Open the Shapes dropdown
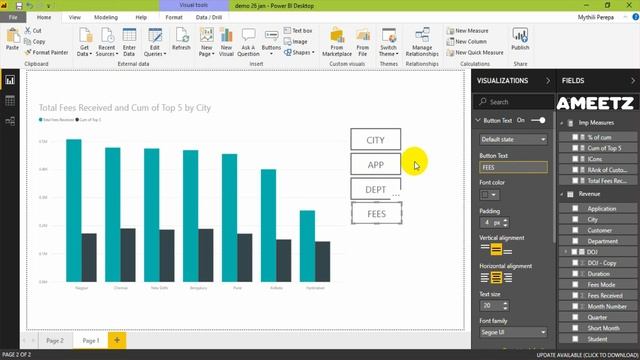This screenshot has width=640, height=360. tap(300, 52)
